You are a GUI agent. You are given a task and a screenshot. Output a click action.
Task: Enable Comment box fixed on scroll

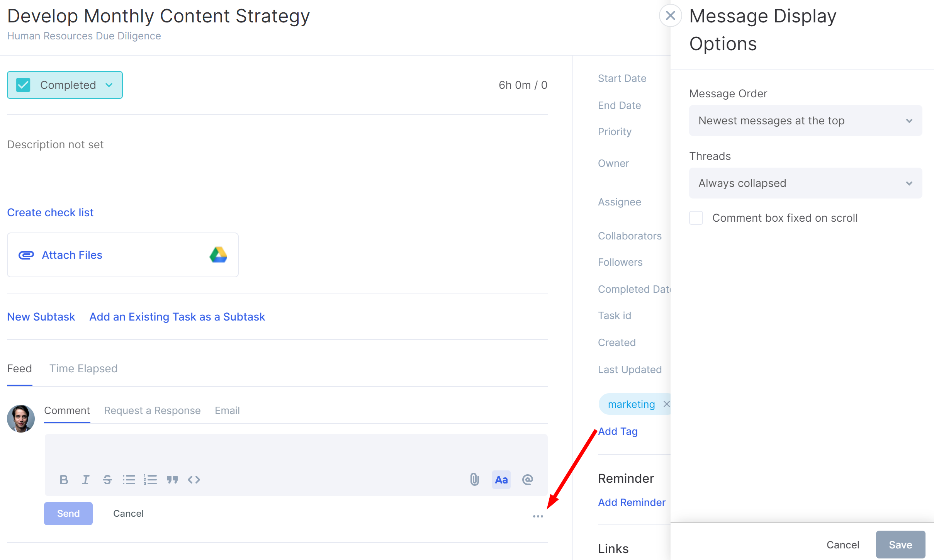[696, 218]
